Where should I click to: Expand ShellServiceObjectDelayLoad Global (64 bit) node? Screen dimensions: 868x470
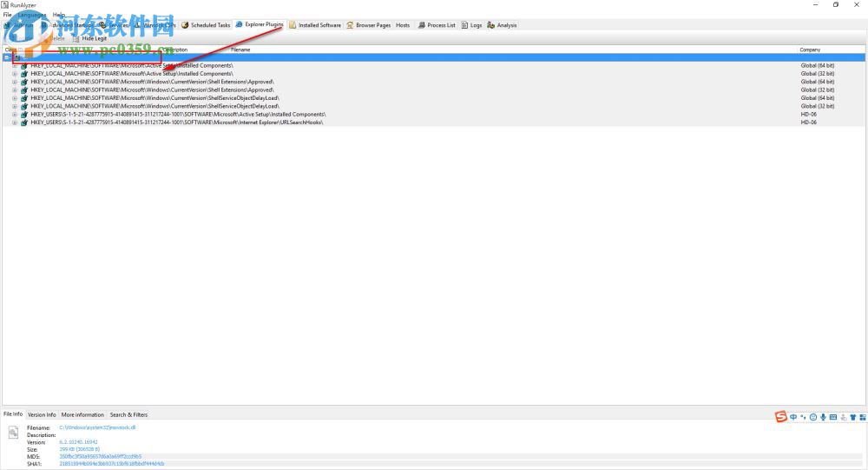[x=15, y=98]
